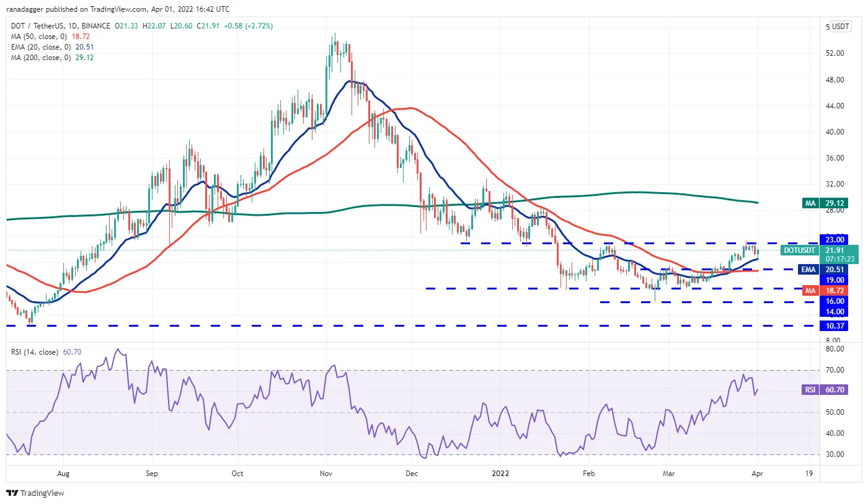Select the RSI 14 indicator legend
This screenshot has width=868, height=504.
pyautogui.click(x=46, y=352)
